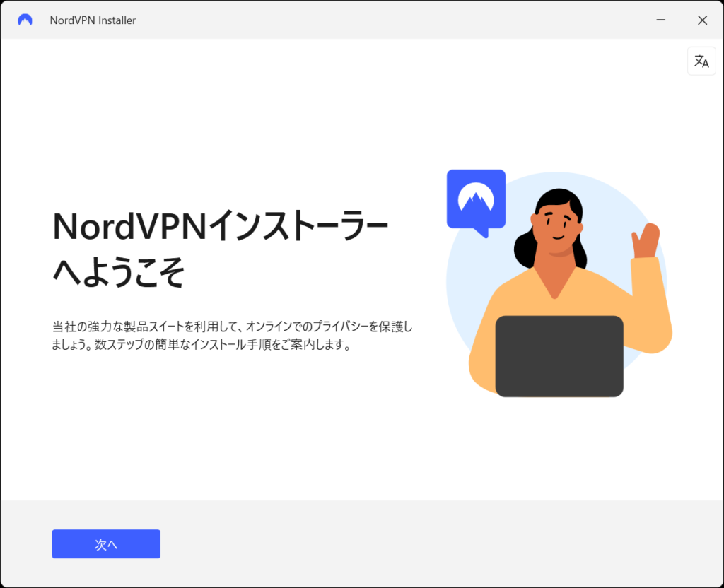This screenshot has width=724, height=588.
Task: Click the NordVPN logo in title bar
Action: (x=25, y=20)
